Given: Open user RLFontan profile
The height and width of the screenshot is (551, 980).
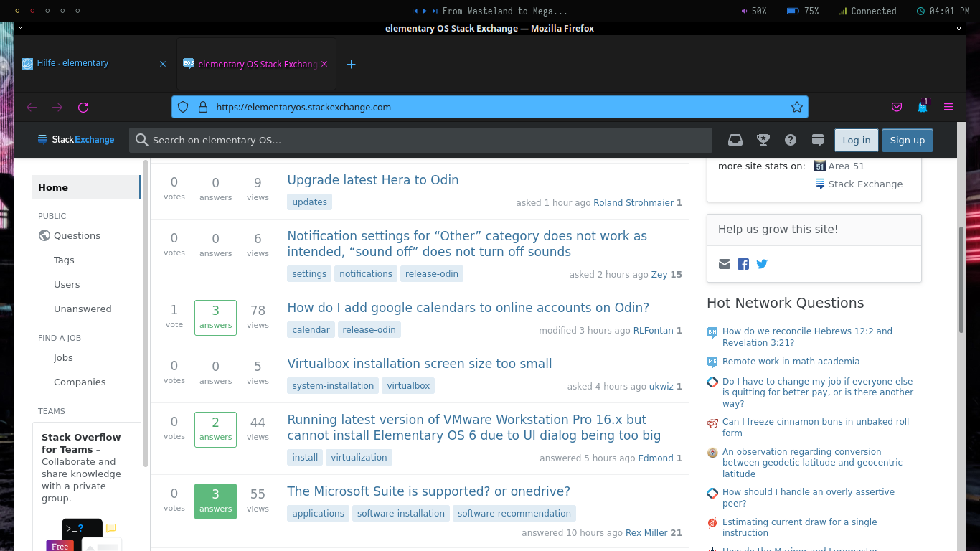Looking at the screenshot, I should pyautogui.click(x=654, y=331).
